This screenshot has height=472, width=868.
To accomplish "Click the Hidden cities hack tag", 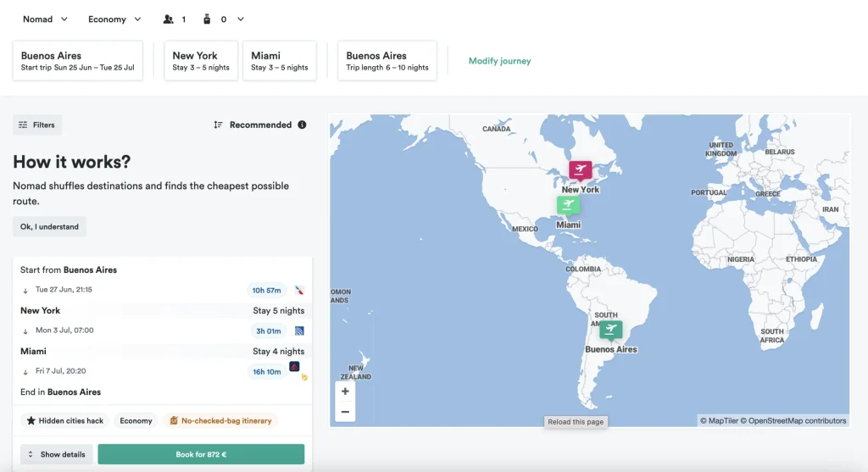I will 64,420.
